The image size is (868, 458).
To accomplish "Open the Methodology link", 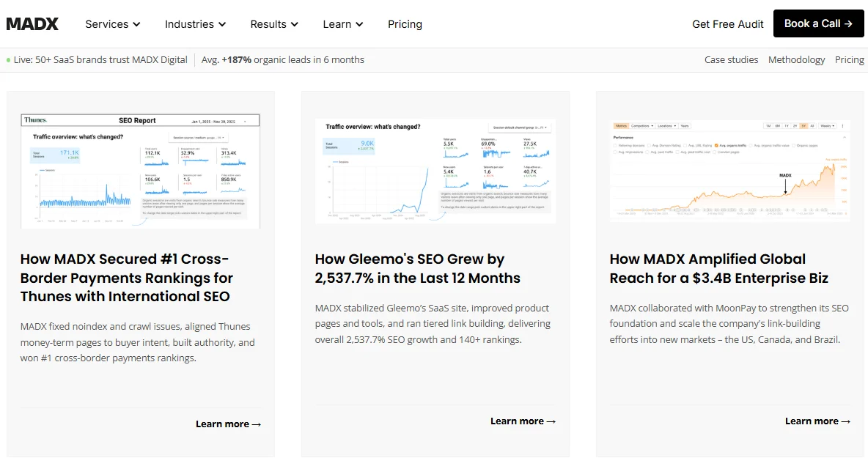I will (x=796, y=60).
